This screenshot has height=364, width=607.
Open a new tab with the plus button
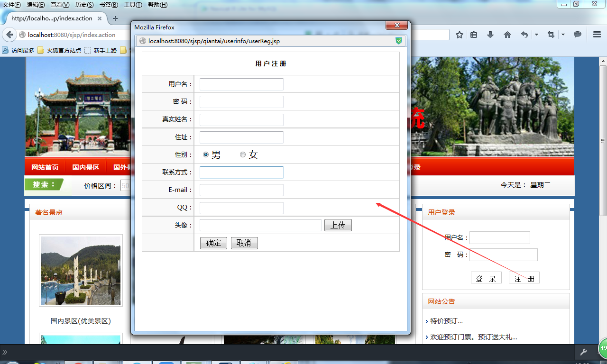coord(115,18)
